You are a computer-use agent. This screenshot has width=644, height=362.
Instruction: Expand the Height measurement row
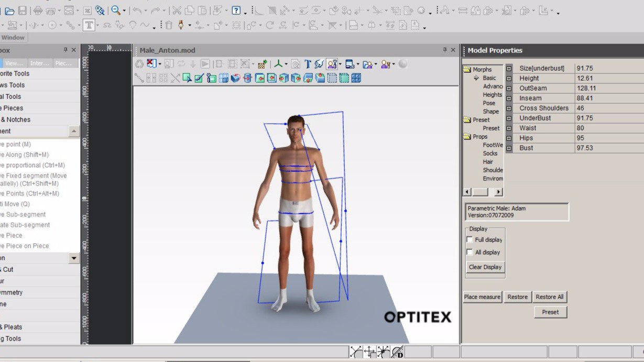click(x=509, y=79)
